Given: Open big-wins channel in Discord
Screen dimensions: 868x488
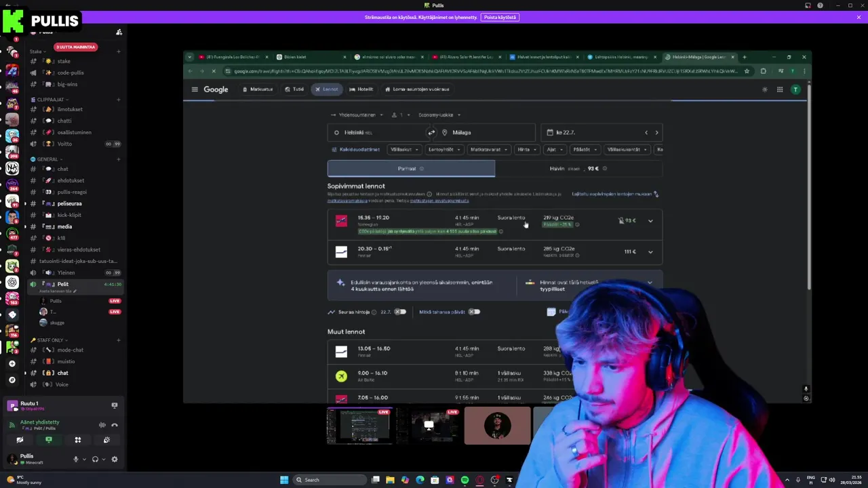Looking at the screenshot, I should [x=67, y=84].
